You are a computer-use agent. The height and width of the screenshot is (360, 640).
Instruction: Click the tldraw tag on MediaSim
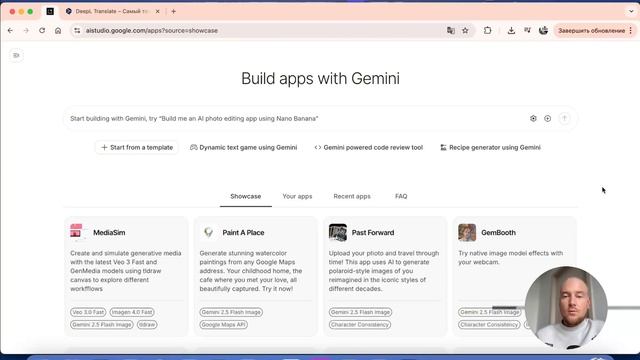[x=147, y=324]
